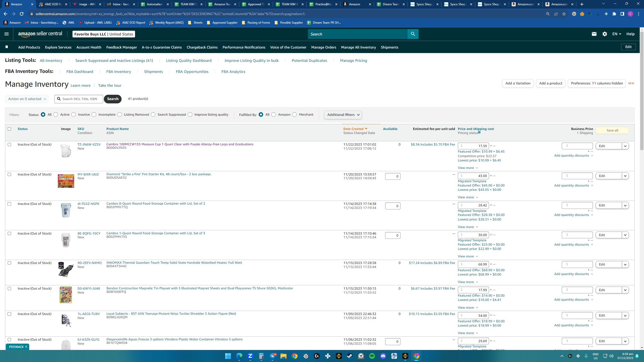Expand View more for the Diamond Fire Starter row
The height and width of the screenshot is (362, 644).
(x=468, y=197)
